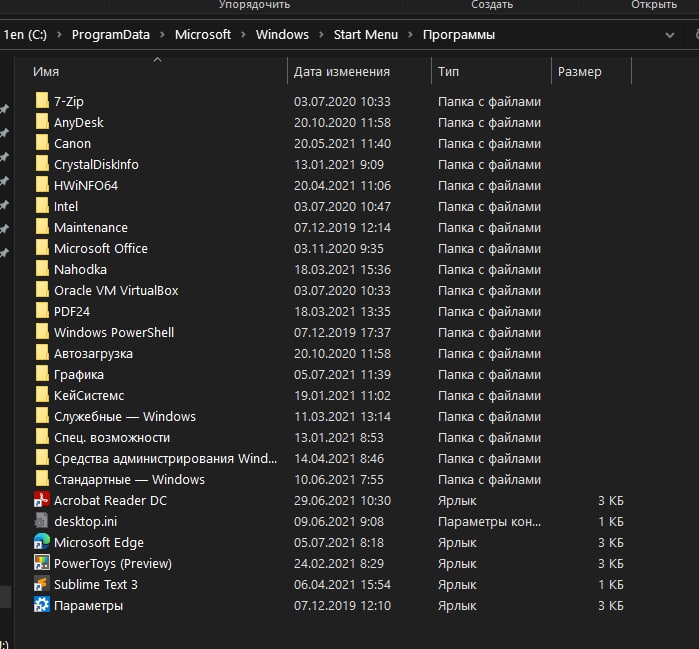Select date 29.06.2021 10:30 cell
699x649 pixels.
342,500
